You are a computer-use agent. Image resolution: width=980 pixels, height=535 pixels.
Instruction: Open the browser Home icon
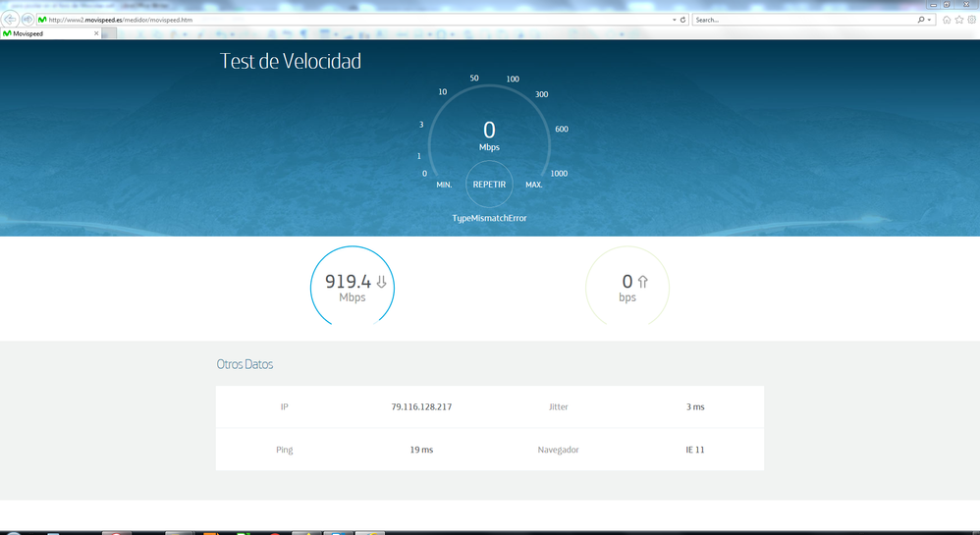coord(947,20)
